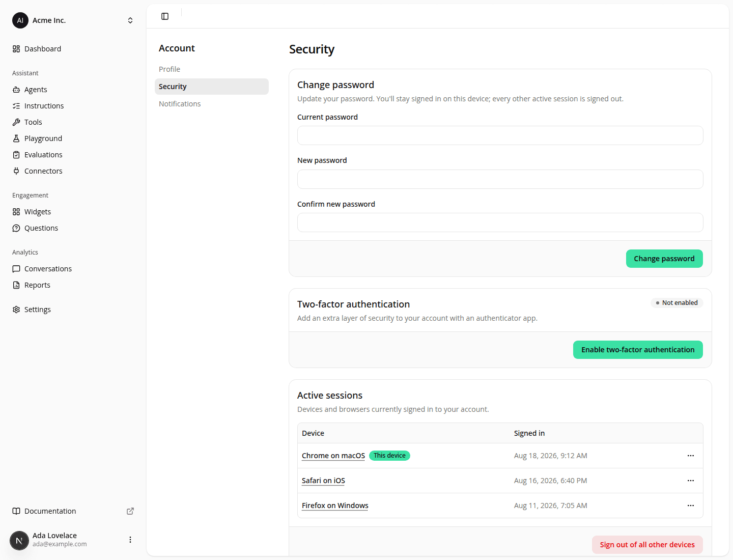Open the Connectors page
The width and height of the screenshot is (733, 560).
[x=73, y=171]
